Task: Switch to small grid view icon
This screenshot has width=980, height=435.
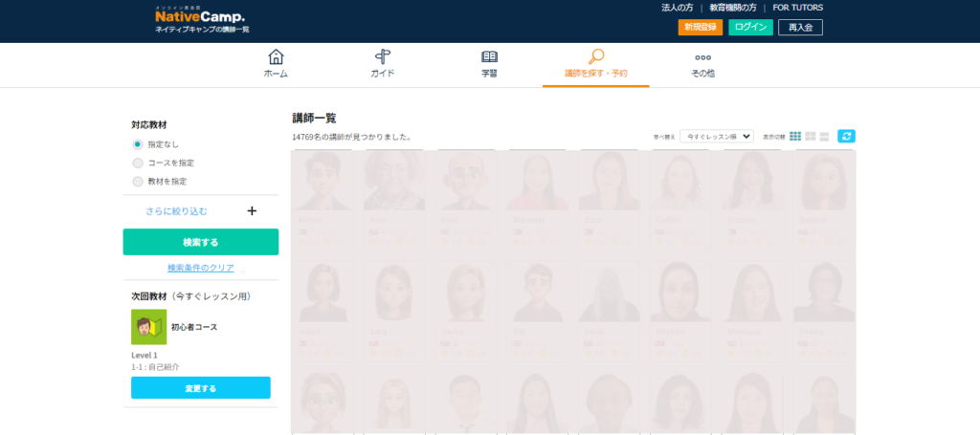Action: point(795,136)
